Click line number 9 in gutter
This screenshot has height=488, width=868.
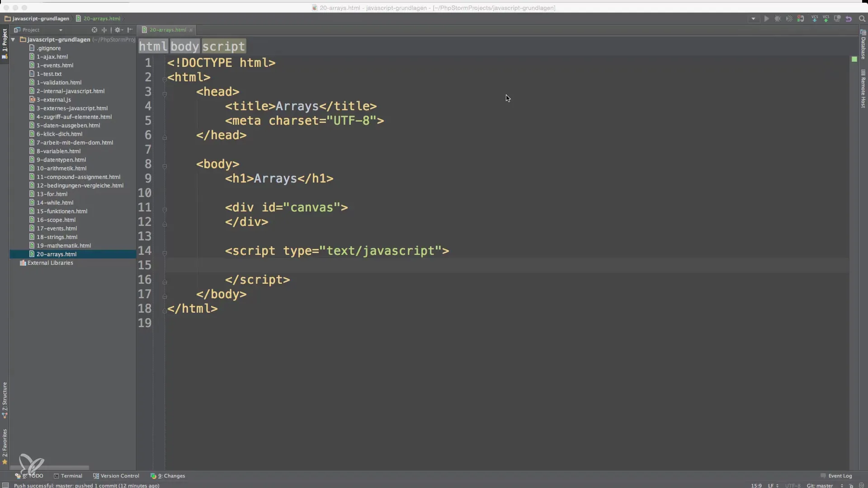click(x=148, y=178)
